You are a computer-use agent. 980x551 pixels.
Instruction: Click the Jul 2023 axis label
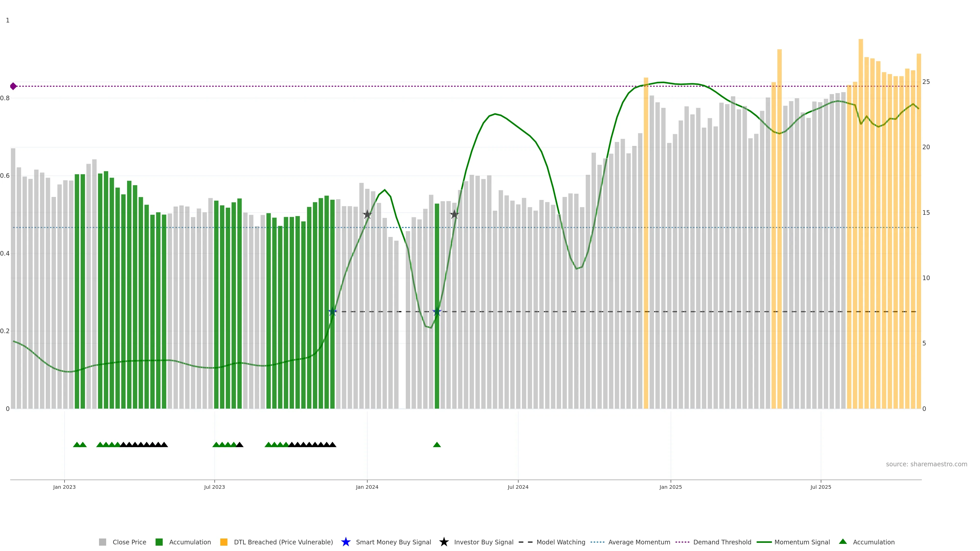click(214, 487)
